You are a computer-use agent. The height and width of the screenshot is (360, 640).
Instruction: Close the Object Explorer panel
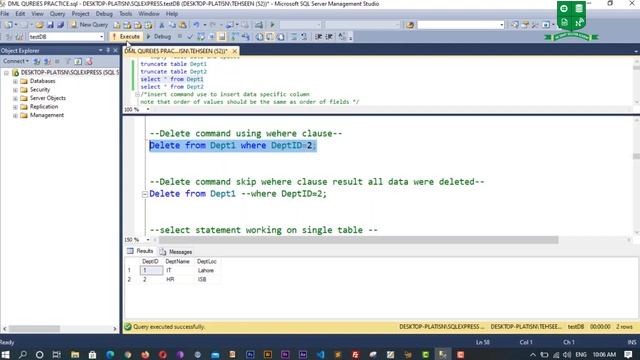tap(115, 50)
